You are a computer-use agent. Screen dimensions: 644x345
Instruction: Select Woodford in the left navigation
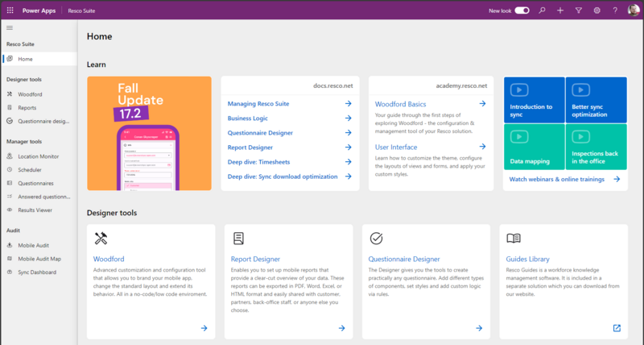tap(31, 94)
